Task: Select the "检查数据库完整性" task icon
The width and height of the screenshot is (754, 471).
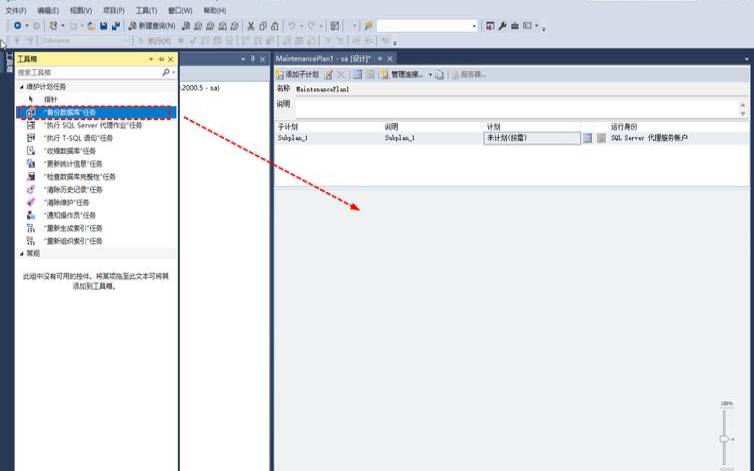Action: point(31,176)
